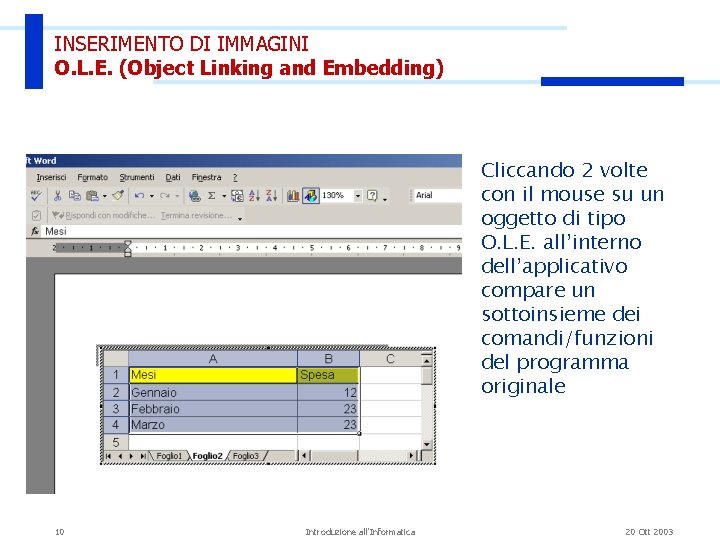This screenshot has height=540, width=720.
Task: Click the AutoSum sigma icon
Action: tap(212, 196)
